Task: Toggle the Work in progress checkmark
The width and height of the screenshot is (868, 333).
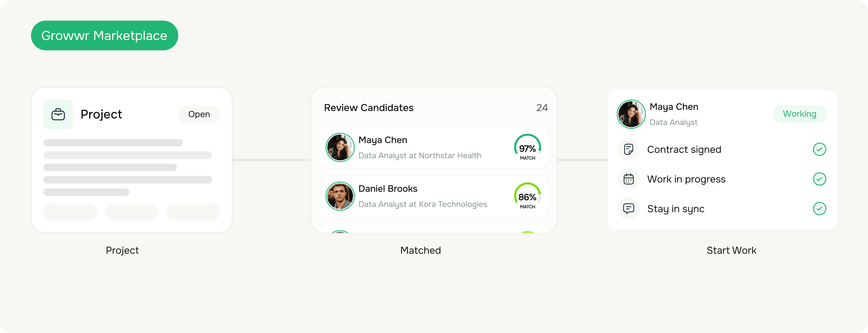Action: pos(819,179)
